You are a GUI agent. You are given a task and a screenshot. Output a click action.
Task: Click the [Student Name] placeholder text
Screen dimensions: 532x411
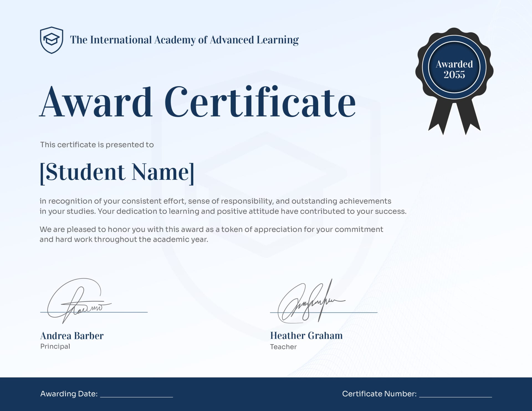117,172
